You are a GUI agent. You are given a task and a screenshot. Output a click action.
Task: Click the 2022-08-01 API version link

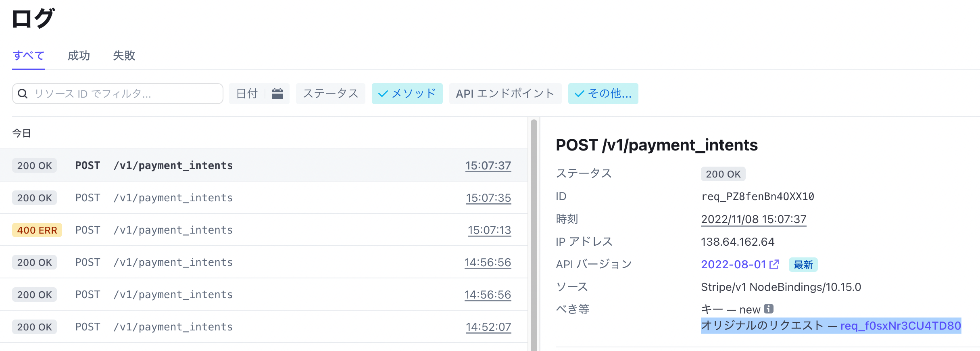(x=733, y=264)
